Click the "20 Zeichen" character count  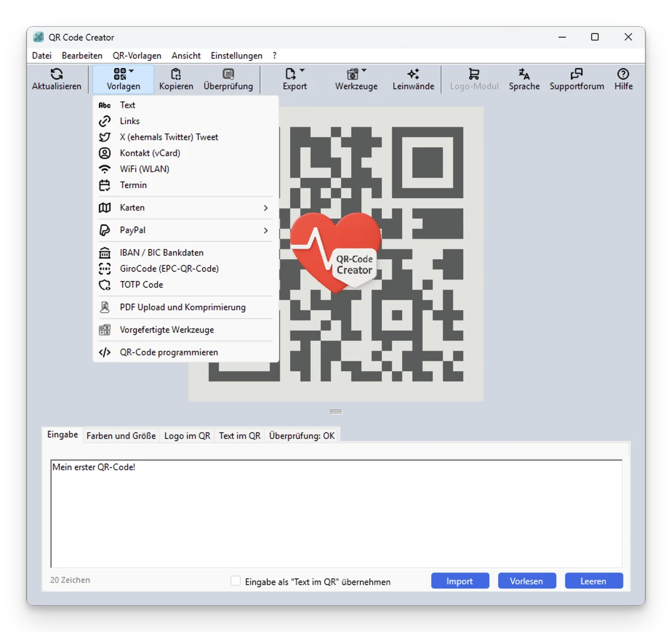point(70,580)
